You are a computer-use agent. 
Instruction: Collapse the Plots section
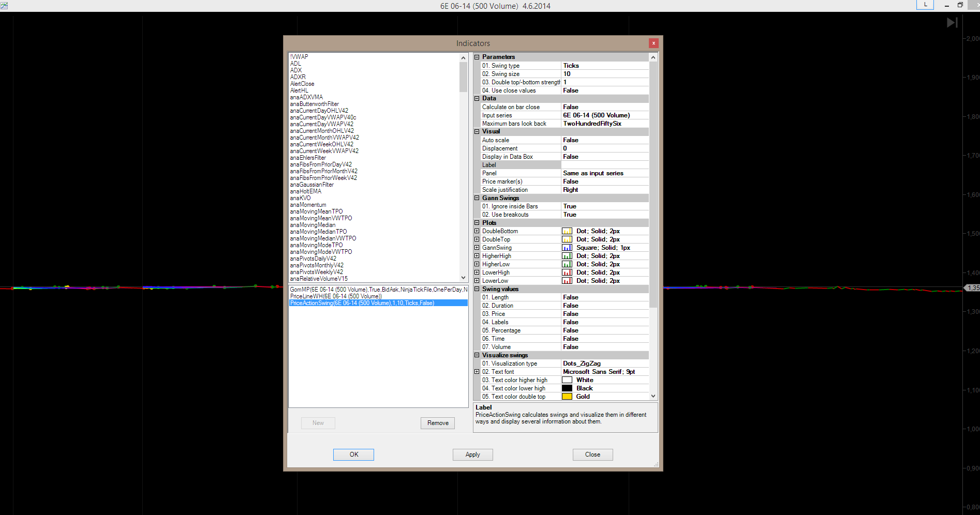pyautogui.click(x=477, y=223)
